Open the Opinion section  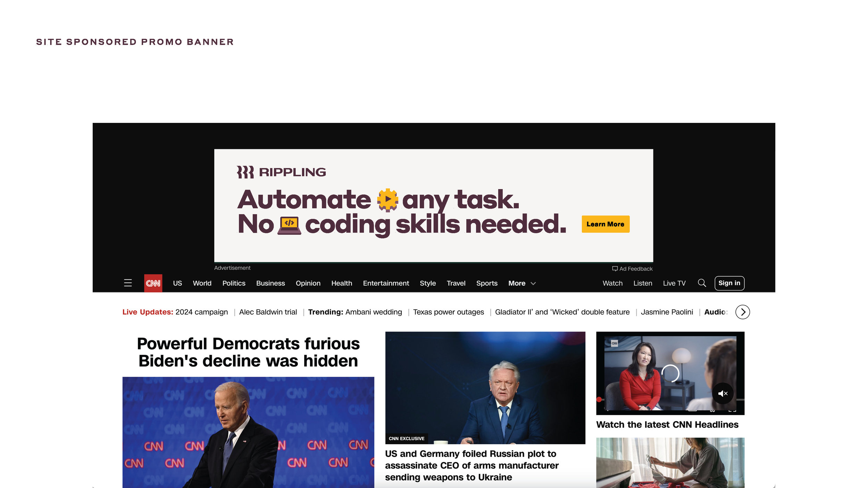[308, 283]
